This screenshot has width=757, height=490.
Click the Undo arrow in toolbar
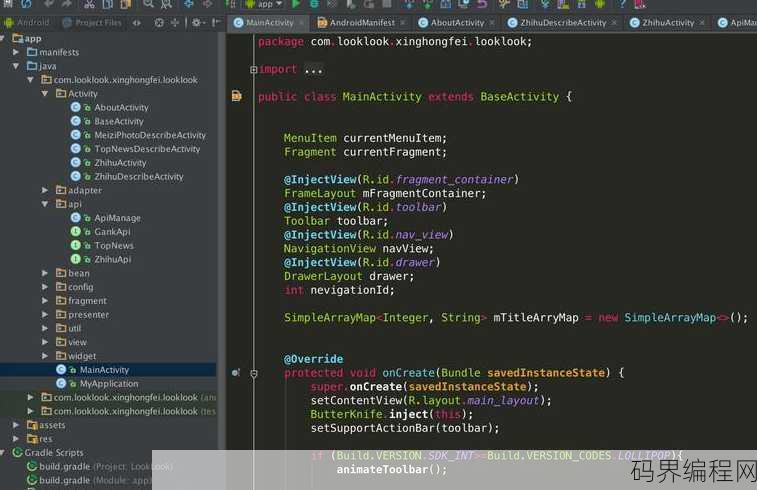[48, 4]
